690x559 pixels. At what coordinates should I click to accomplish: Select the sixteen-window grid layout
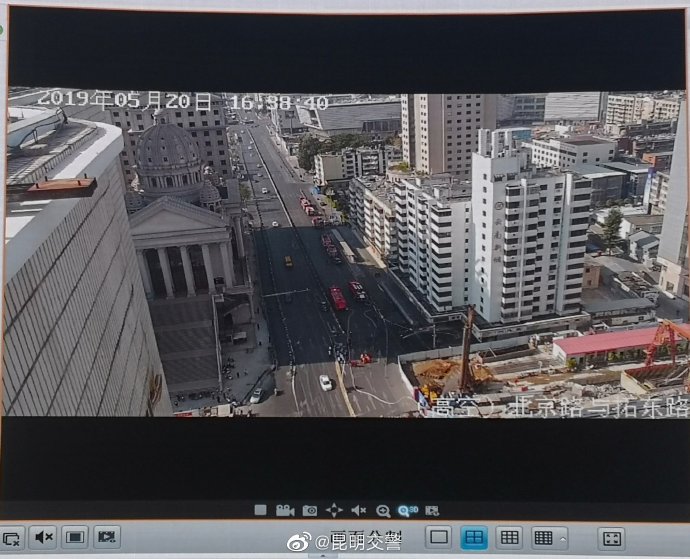543,537
